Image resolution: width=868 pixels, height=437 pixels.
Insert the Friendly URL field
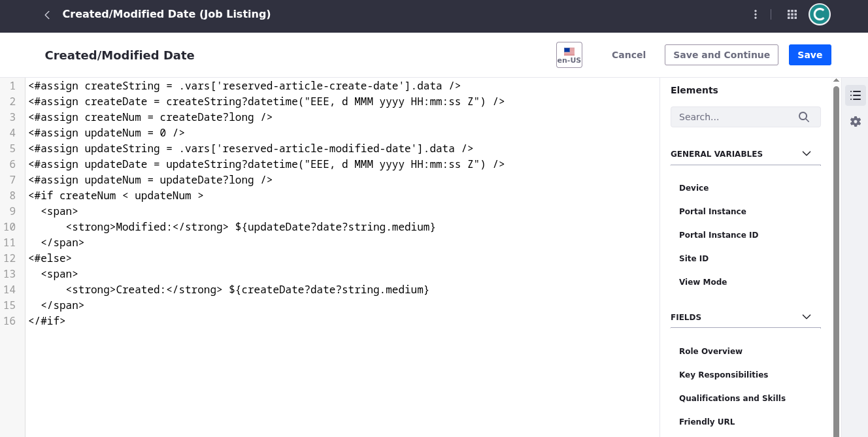coord(707,422)
